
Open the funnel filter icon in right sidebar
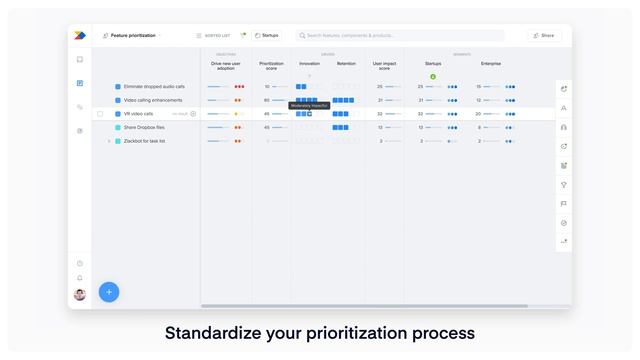point(564,185)
